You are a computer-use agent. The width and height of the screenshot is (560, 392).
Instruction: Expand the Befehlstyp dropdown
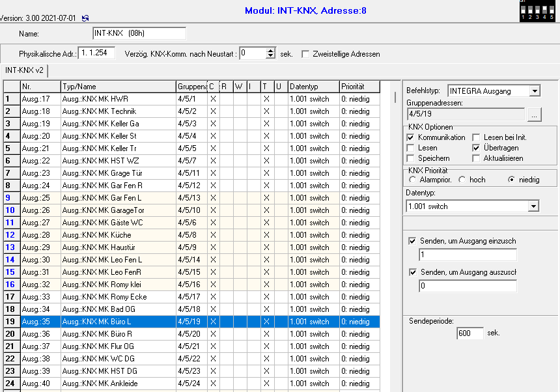tap(534, 91)
